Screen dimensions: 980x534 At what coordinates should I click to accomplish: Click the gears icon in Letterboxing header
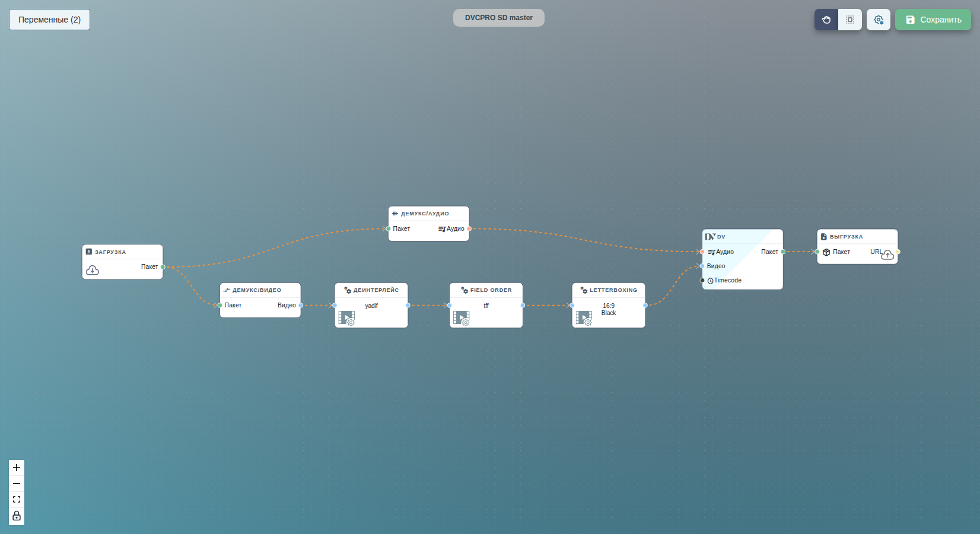point(584,290)
